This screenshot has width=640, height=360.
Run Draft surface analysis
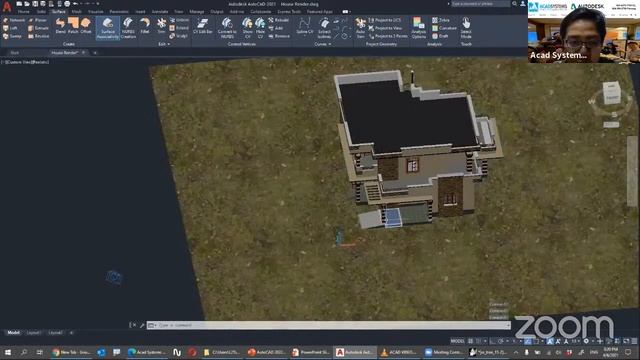[x=440, y=36]
